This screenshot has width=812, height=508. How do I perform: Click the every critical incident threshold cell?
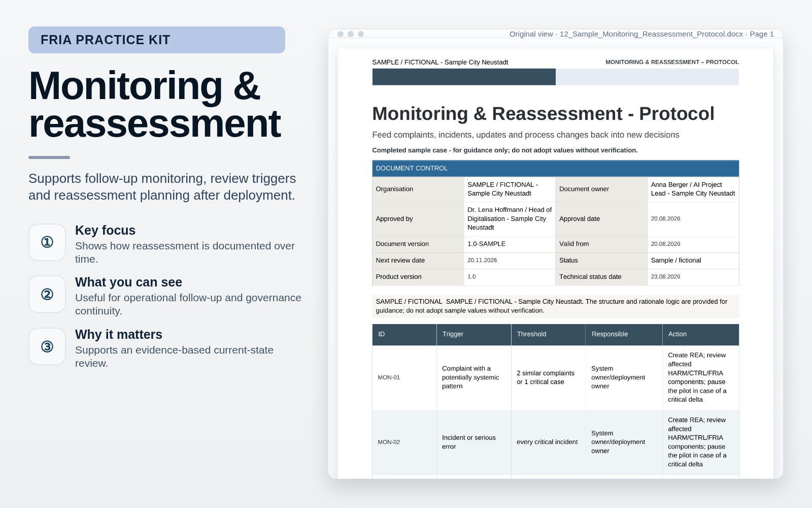coord(548,442)
